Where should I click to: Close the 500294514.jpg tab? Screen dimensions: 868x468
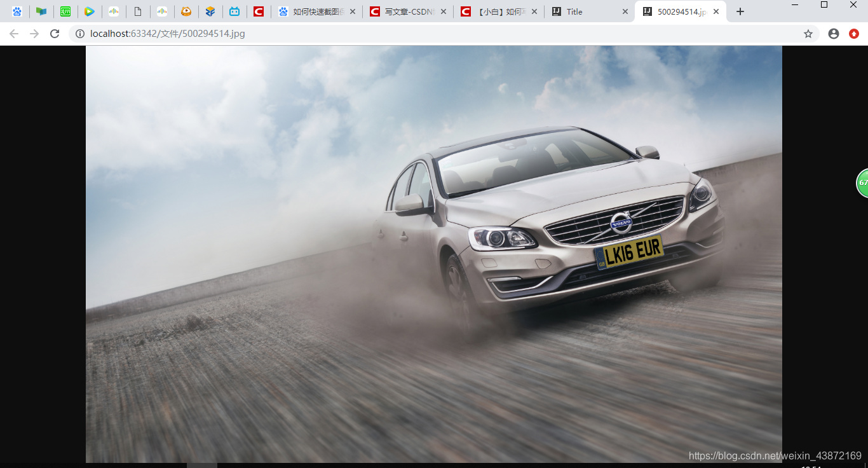coord(716,11)
